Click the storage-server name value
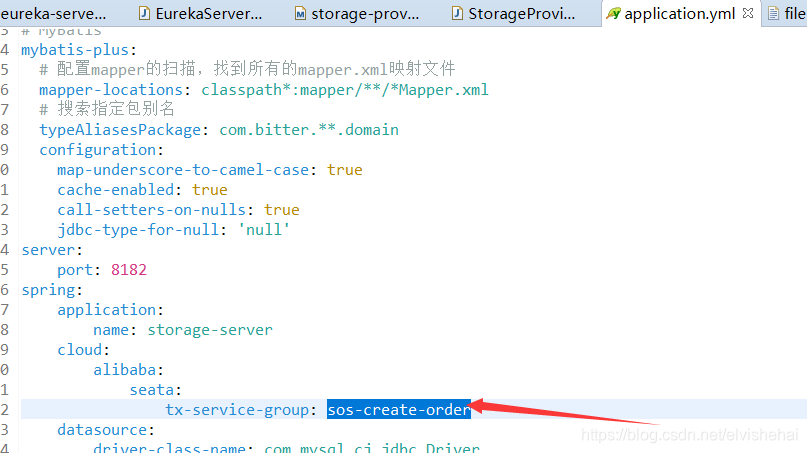This screenshot has height=453, width=807. tap(210, 330)
